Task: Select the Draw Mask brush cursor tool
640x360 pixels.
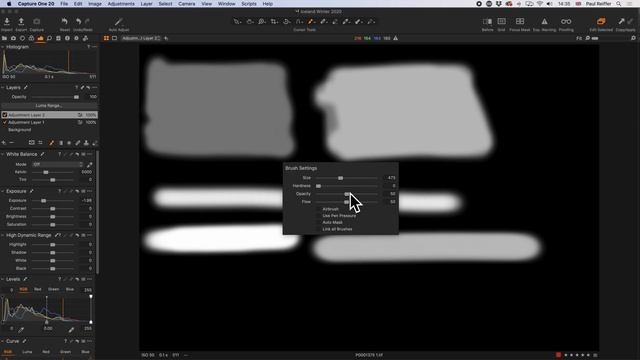Action: [311, 22]
